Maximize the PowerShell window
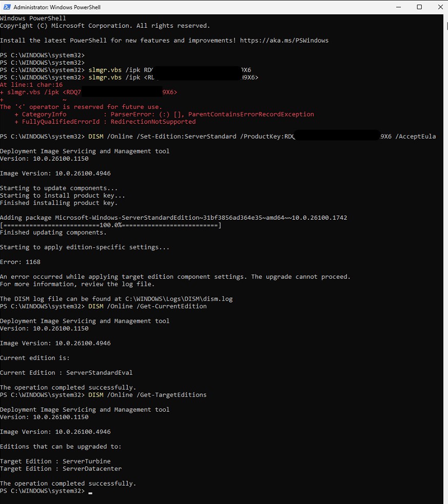The width and height of the screenshot is (448, 504). (x=419, y=7)
